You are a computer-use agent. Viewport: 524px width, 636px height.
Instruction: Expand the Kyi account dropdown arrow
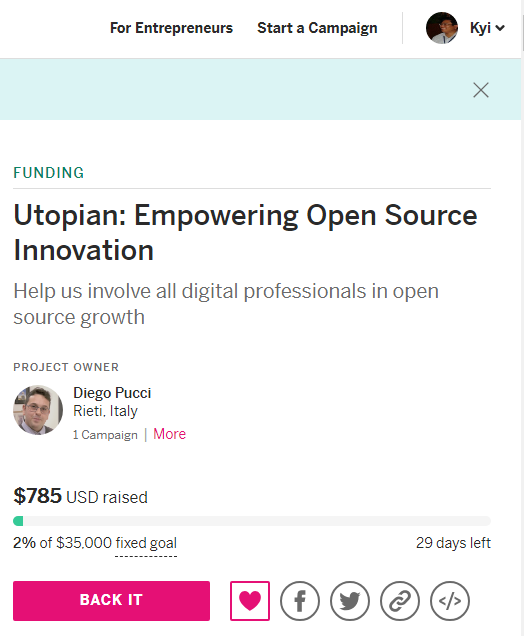(500, 28)
